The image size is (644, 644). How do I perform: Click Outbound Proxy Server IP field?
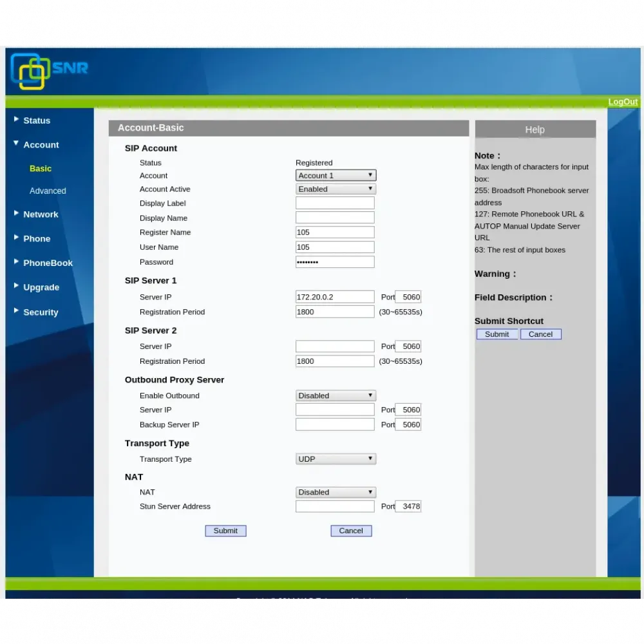(x=335, y=410)
